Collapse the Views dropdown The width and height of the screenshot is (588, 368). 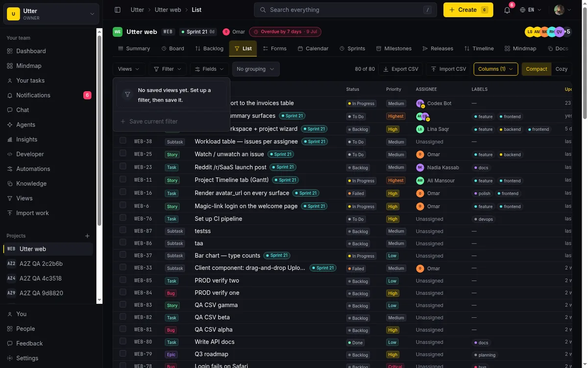tap(129, 69)
